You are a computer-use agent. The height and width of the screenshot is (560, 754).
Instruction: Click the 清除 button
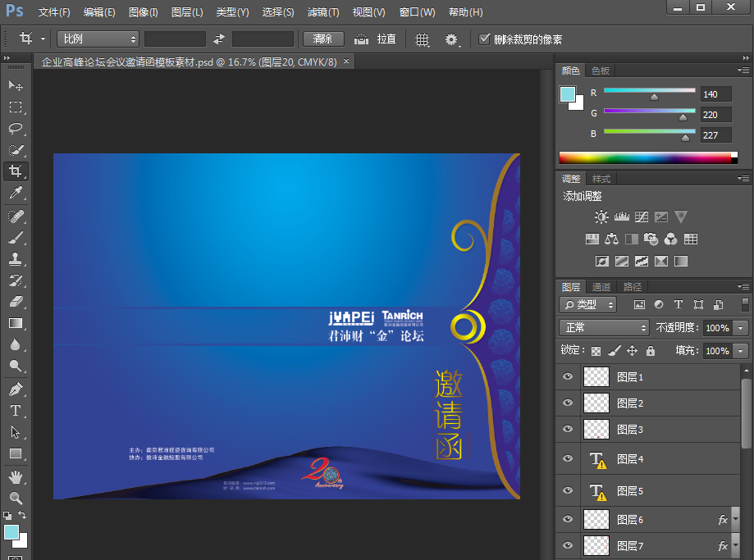click(x=323, y=39)
